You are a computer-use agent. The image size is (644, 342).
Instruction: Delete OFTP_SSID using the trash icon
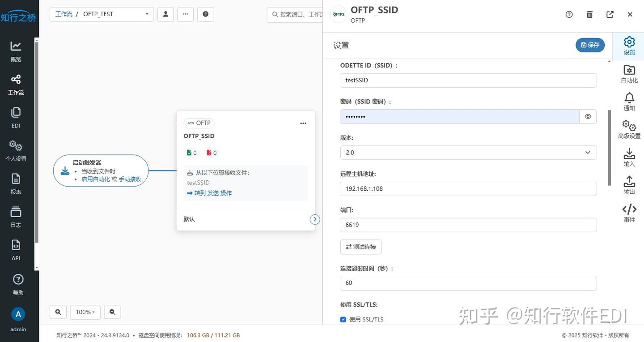(589, 14)
